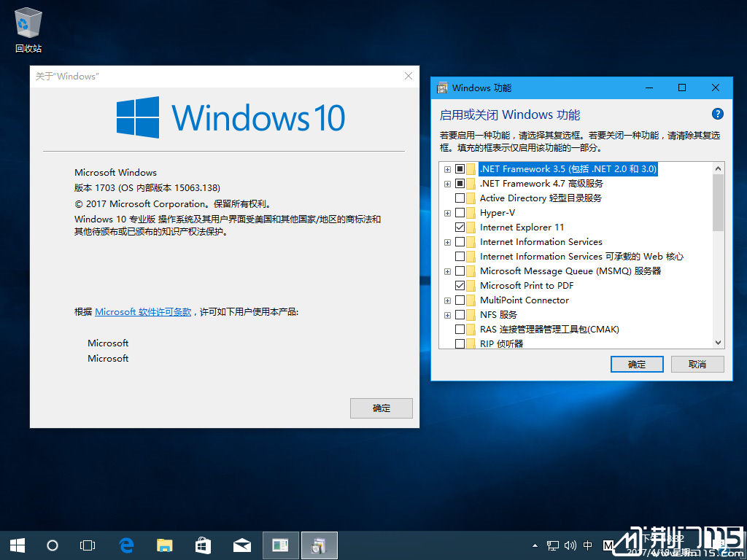
Task: Expand the .NET Framework 4.7 node
Action: [x=447, y=184]
